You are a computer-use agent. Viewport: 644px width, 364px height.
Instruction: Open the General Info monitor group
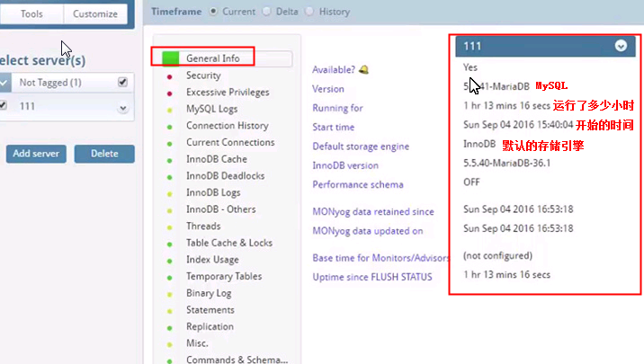point(213,58)
